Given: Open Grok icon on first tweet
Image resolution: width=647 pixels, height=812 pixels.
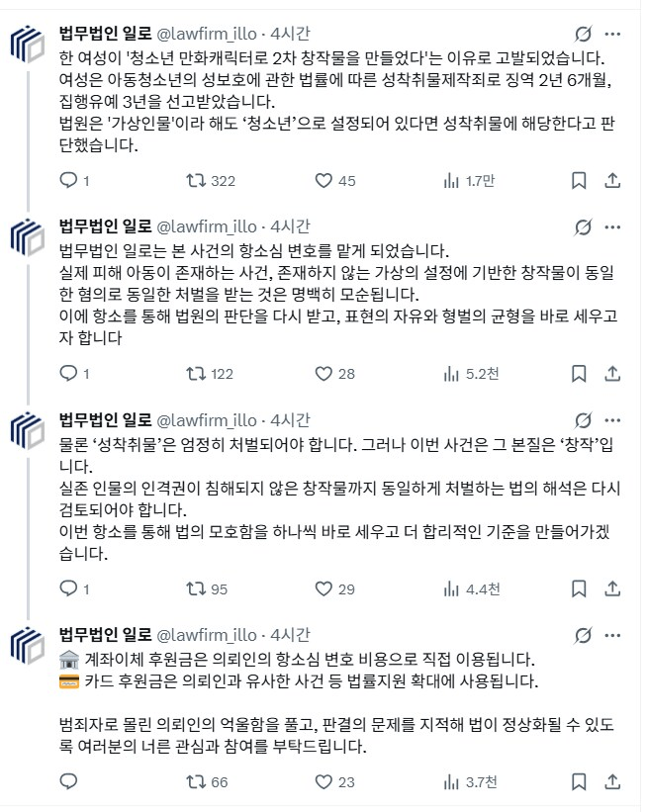Looking at the screenshot, I should [x=584, y=33].
